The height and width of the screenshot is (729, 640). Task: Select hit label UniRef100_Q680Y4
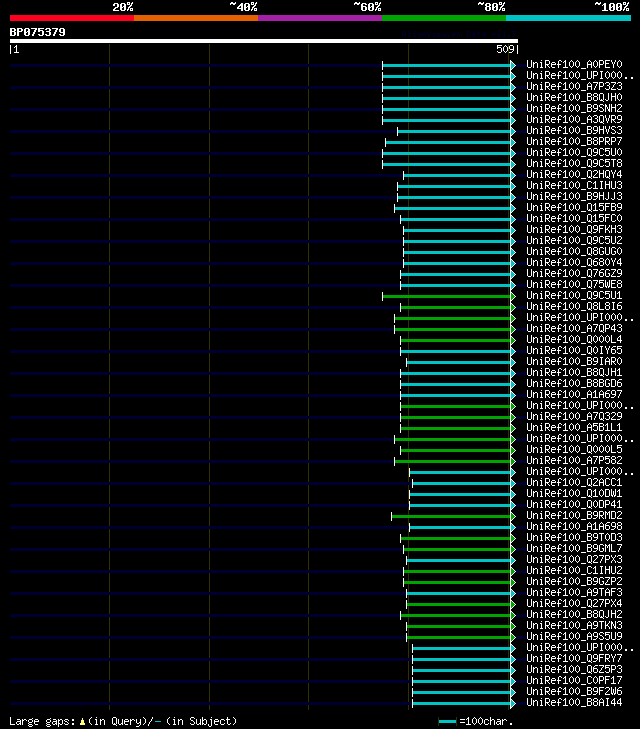[574, 262]
